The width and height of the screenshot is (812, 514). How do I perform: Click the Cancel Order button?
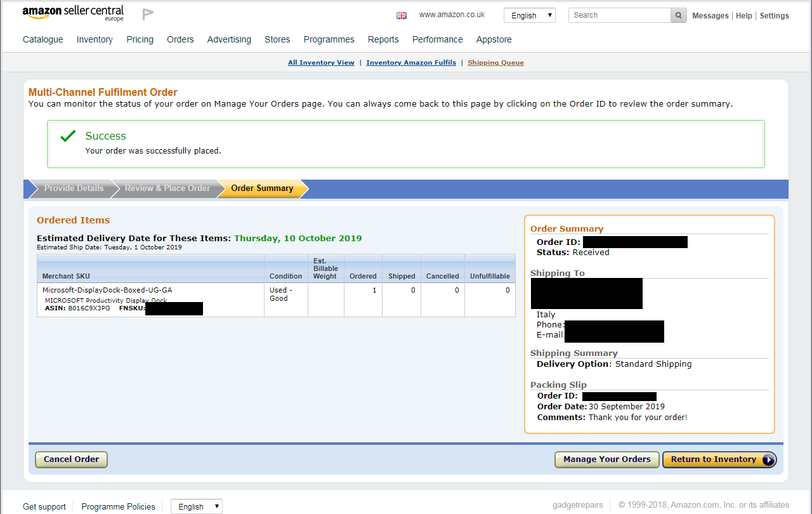[x=72, y=459]
